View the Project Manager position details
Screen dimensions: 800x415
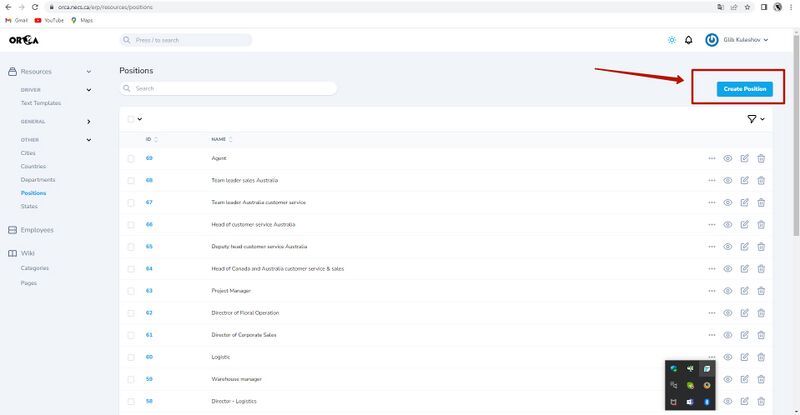(728, 291)
